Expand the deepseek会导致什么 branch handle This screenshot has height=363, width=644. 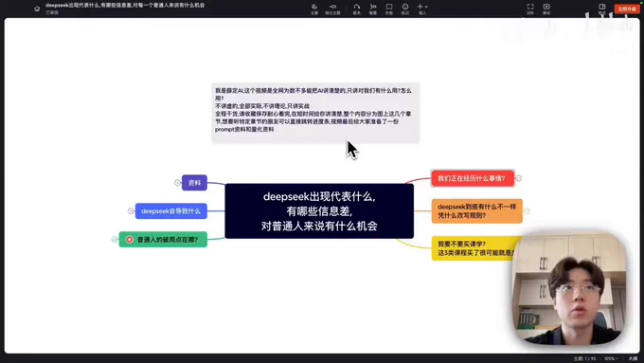pos(131,211)
